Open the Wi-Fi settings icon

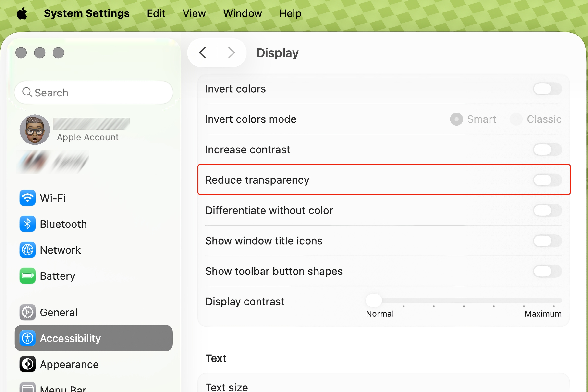(x=27, y=198)
